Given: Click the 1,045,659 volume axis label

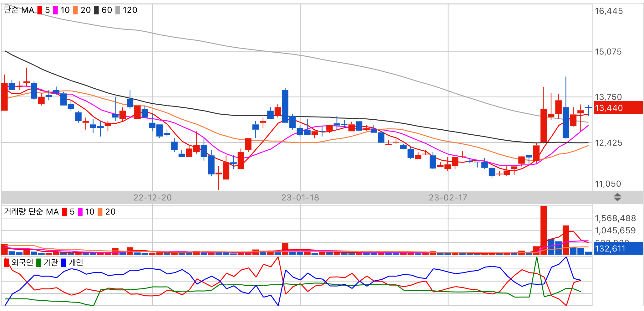Looking at the screenshot, I should [615, 231].
